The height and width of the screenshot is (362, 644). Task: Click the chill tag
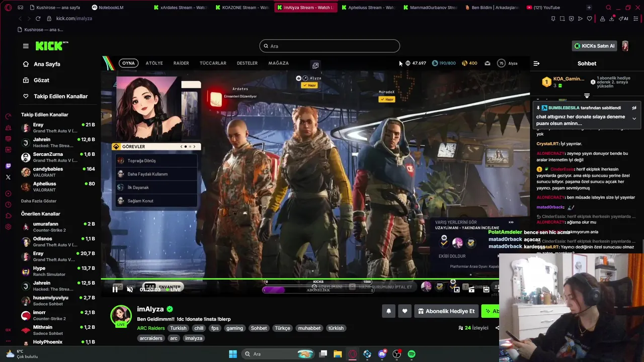pyautogui.click(x=199, y=328)
